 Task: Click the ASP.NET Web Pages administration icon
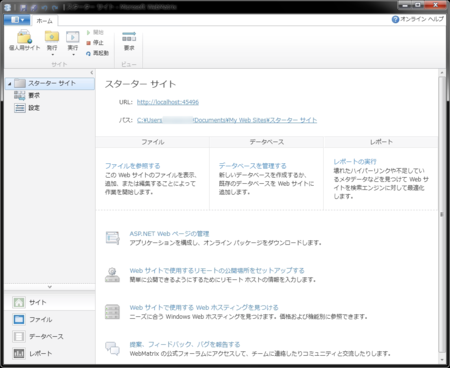113,238
